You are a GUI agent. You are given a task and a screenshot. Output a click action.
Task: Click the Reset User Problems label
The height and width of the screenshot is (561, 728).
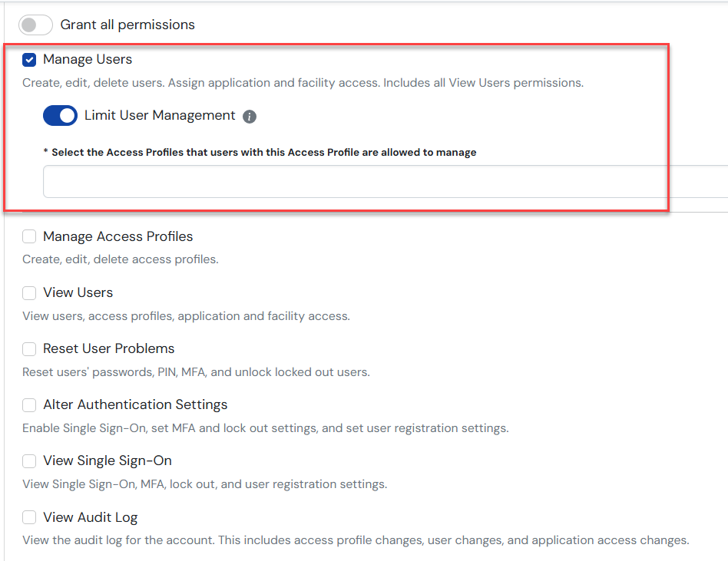[108, 349]
